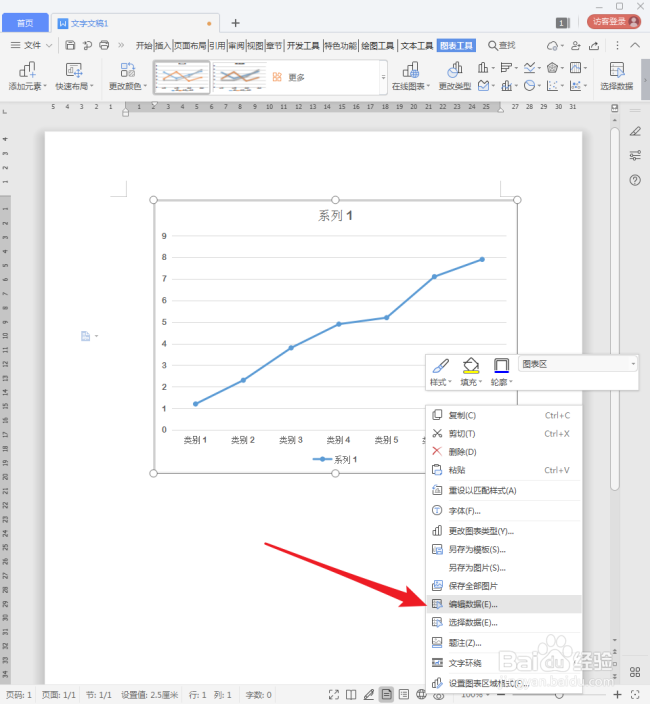Choose Text Wrapping (文字环绕) menu item

(504, 663)
